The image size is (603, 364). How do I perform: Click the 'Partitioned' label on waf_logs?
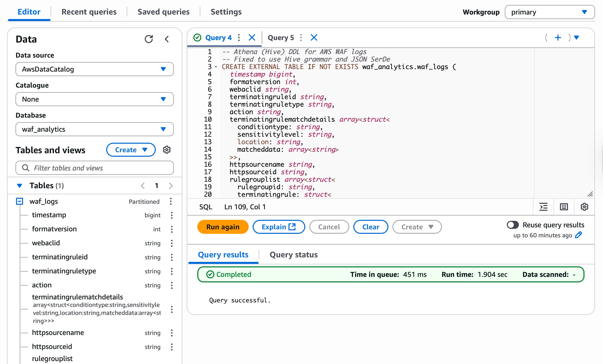pos(144,202)
